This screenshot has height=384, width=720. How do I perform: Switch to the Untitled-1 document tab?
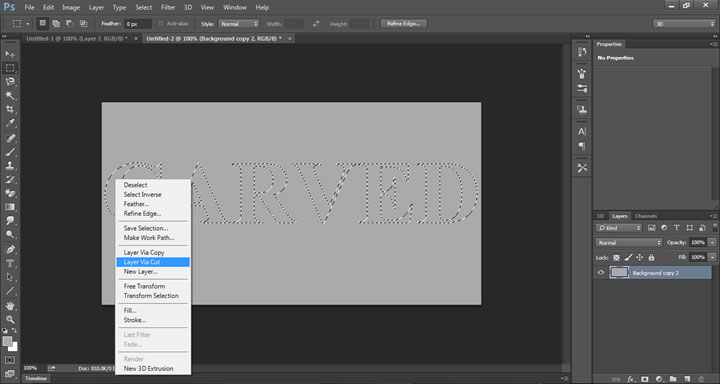[x=77, y=39]
